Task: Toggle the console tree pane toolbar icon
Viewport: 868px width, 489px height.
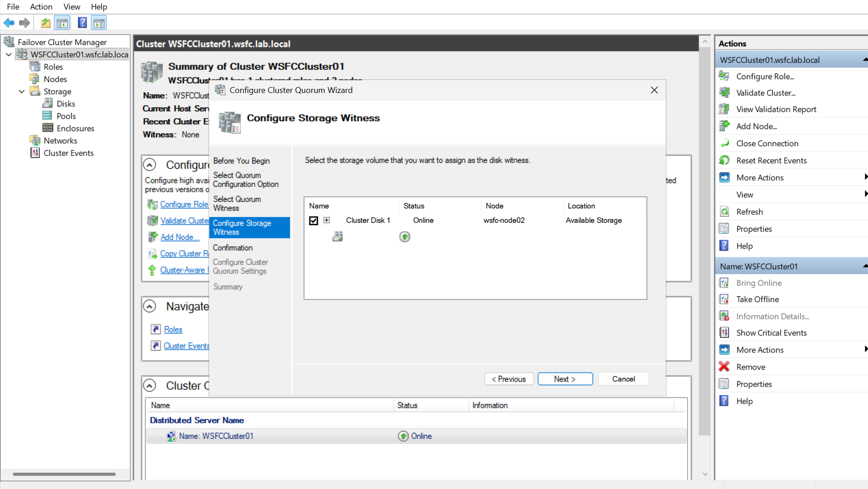Action: tap(62, 23)
